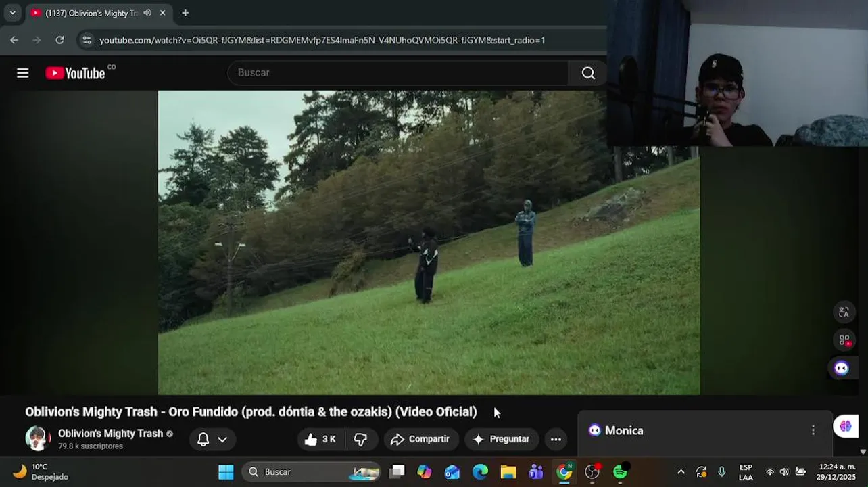
Task: Focus the YouTube Buscar search field
Action: point(399,73)
